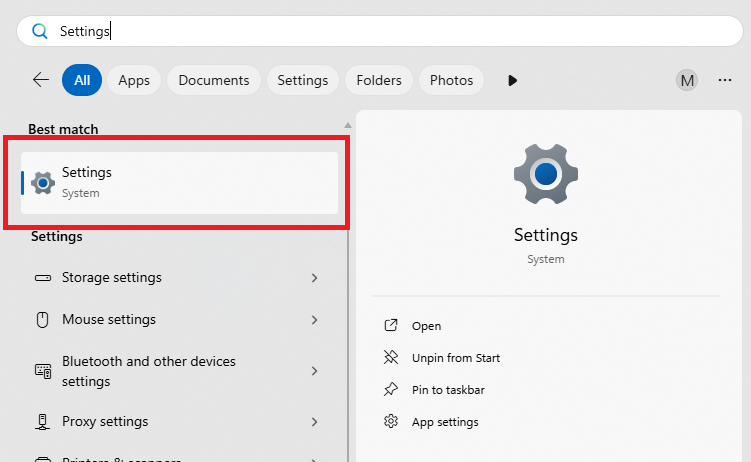This screenshot has width=751, height=462.
Task: Open the M user account avatar
Action: coord(686,80)
